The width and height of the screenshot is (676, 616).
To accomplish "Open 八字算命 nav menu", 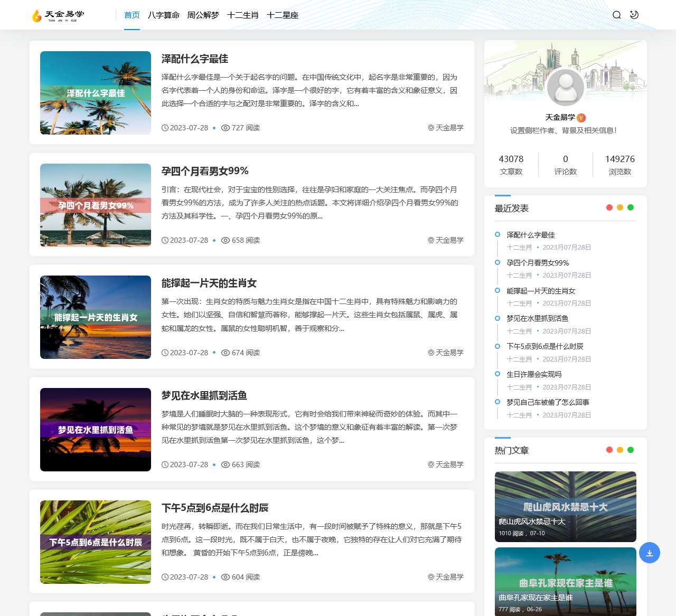I will click(x=164, y=15).
